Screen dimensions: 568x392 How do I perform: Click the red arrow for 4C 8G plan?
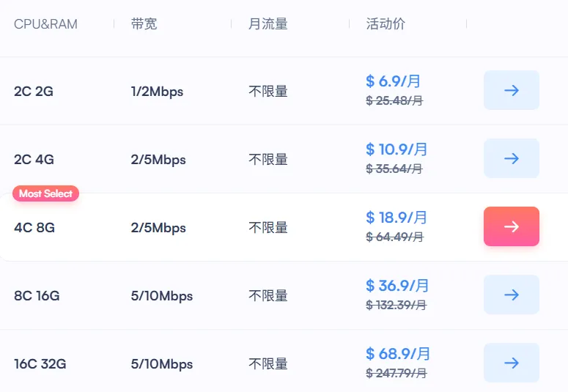[511, 226]
